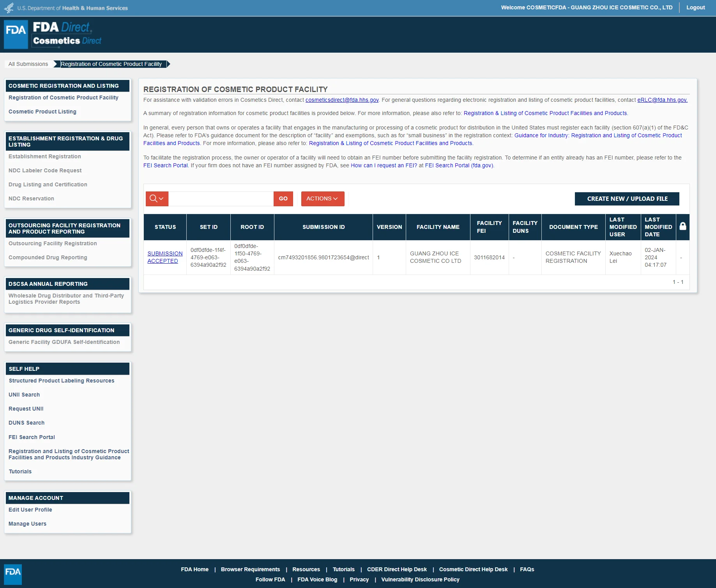Sort by LAST MODIFIED DATE column header
Screen dimensions: 716x588
coord(658,227)
